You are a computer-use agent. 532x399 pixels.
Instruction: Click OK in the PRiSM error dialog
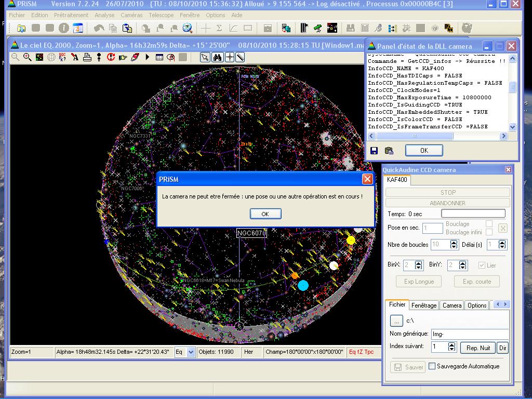click(265, 214)
